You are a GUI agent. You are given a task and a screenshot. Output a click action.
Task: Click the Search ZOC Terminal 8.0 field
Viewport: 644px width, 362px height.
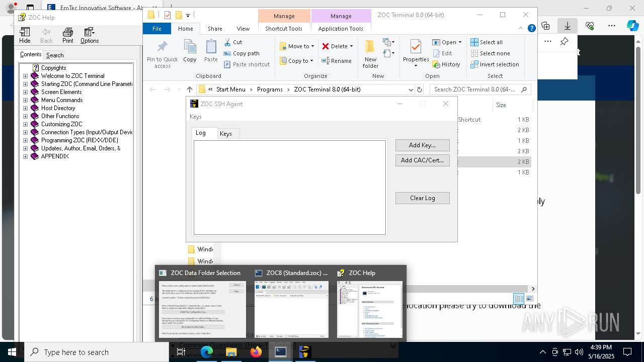[x=480, y=89]
